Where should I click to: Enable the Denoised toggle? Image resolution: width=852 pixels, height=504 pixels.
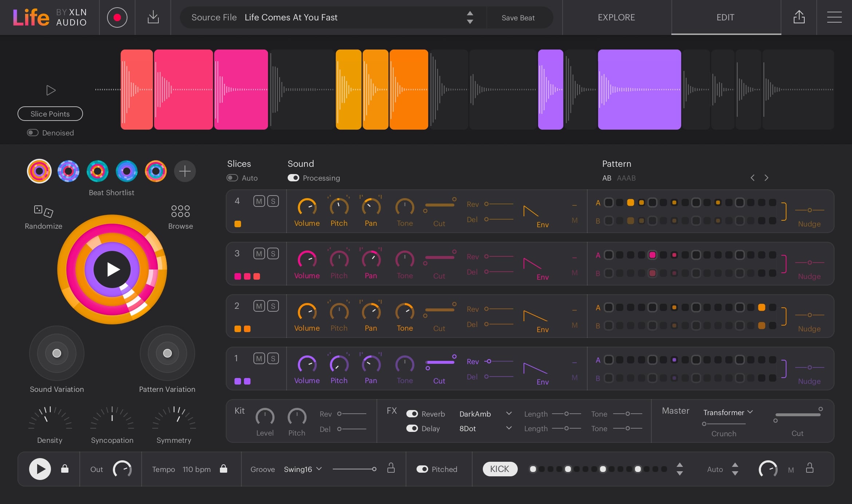click(32, 133)
